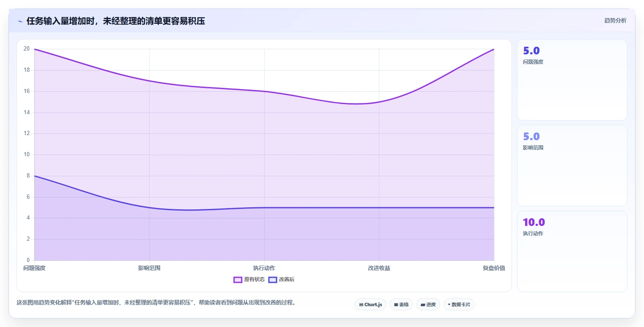Click the description text below the chart
Screen dimensions: 644x327
(x=156, y=303)
